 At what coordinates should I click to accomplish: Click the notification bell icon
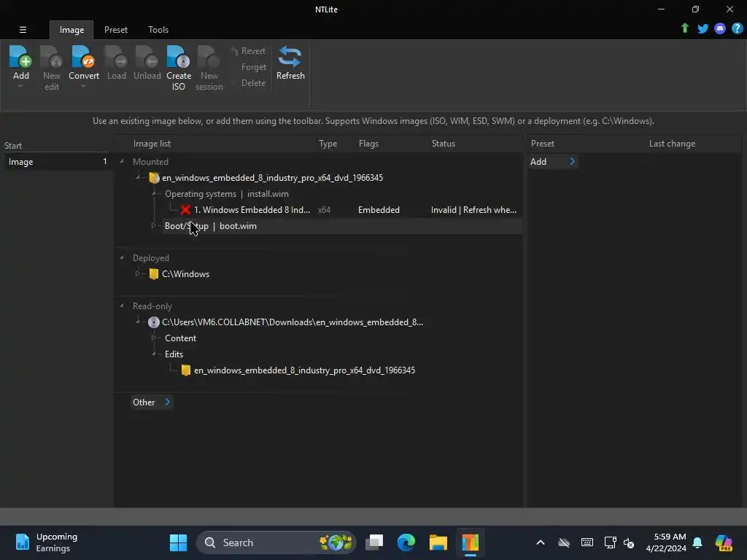697,542
